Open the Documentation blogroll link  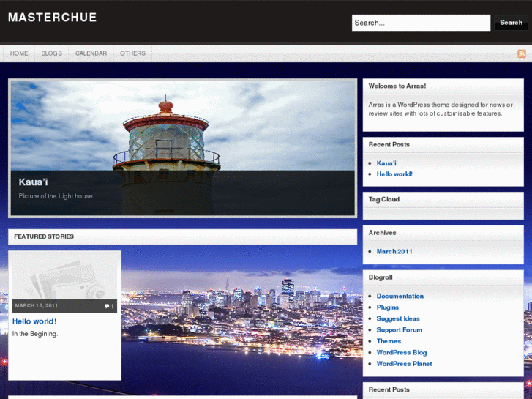tap(400, 296)
